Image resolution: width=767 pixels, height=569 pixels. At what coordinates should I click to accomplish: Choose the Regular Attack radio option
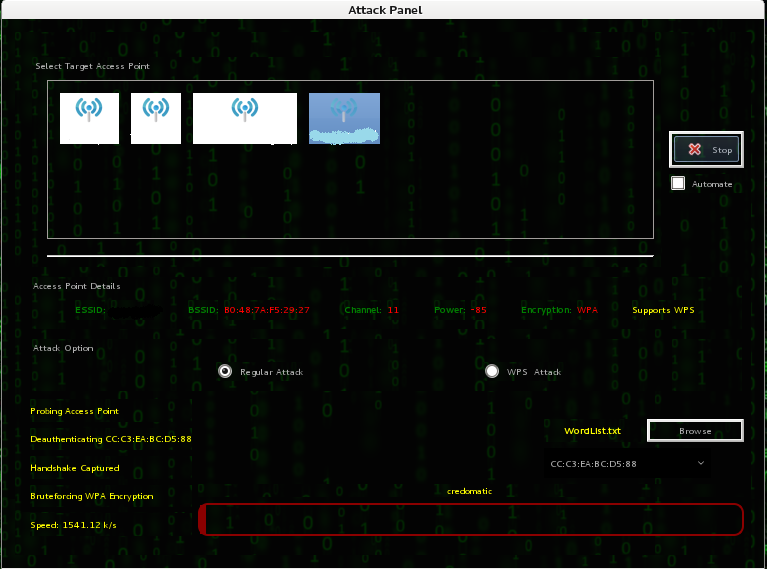(x=225, y=372)
